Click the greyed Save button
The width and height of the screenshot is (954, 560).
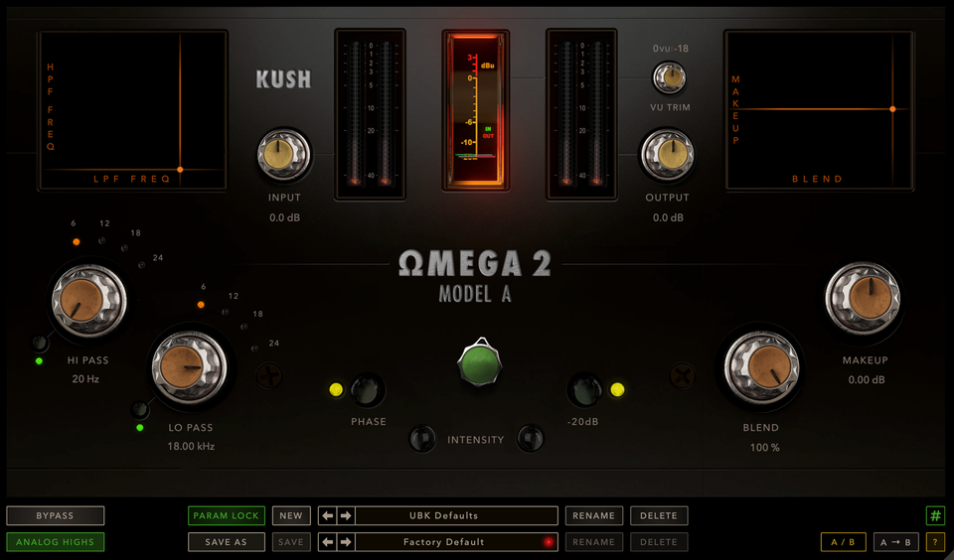(291, 542)
